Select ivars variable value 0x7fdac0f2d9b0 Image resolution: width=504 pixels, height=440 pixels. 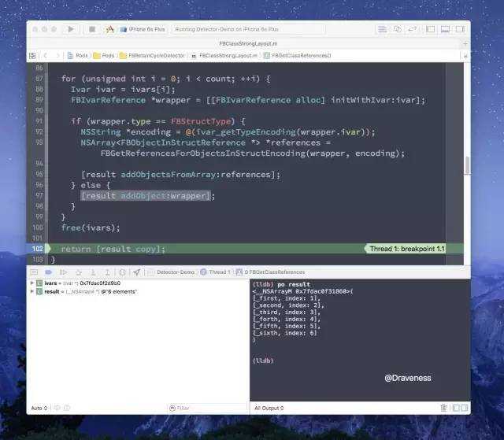[100, 283]
